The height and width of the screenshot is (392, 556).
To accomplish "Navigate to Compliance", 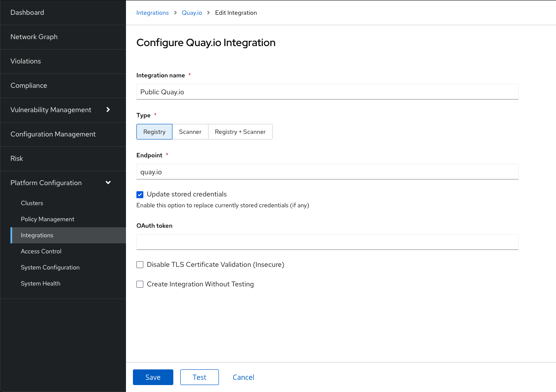I will pyautogui.click(x=29, y=86).
